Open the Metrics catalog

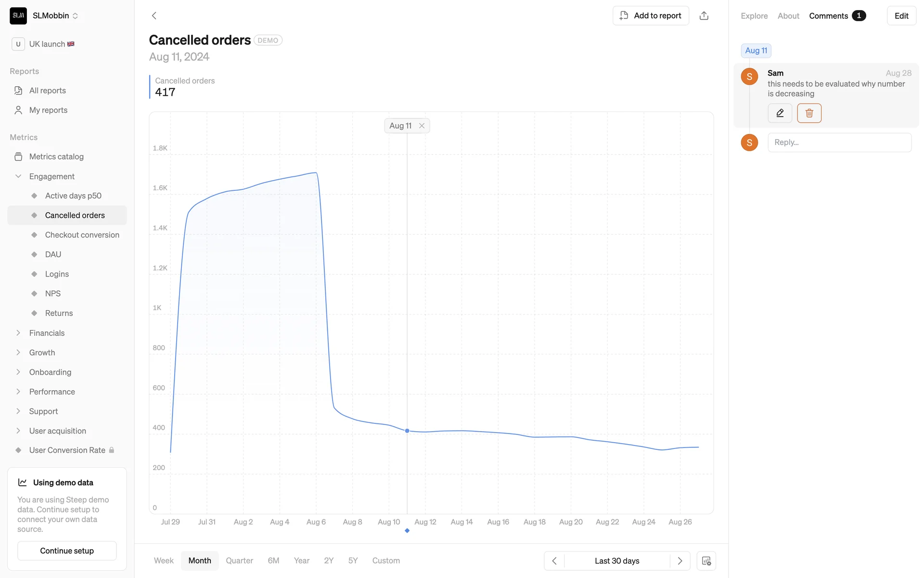[56, 157]
